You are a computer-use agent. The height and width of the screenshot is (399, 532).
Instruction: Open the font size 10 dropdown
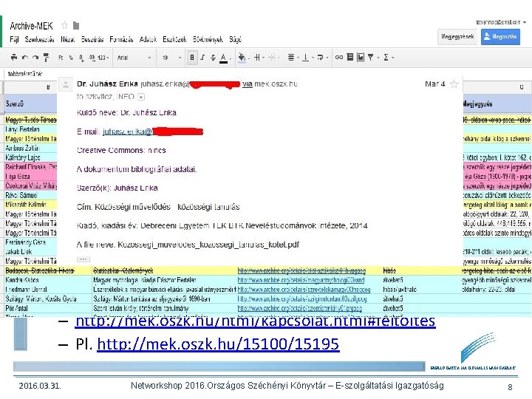coord(171,58)
